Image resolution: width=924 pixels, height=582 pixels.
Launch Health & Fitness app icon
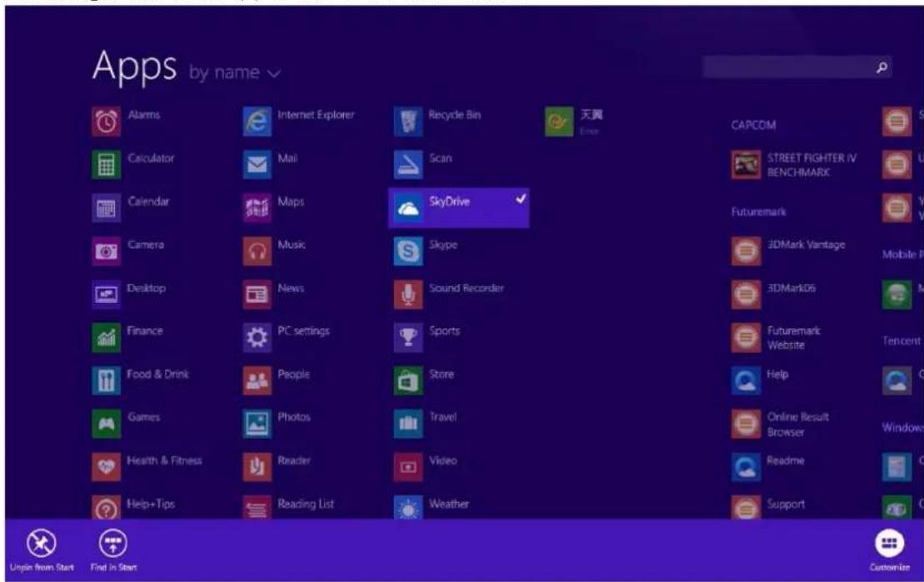(106, 467)
